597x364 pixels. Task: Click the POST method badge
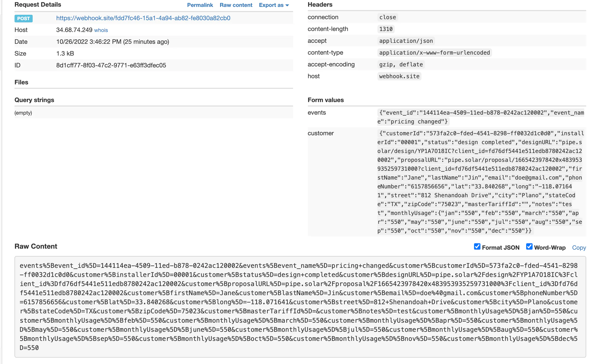[23, 18]
